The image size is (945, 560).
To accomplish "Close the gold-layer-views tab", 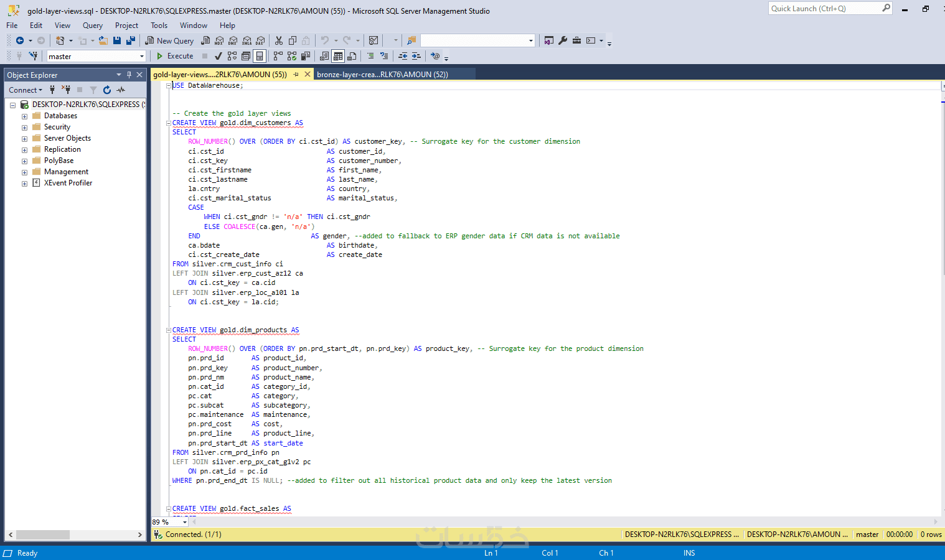I will coord(308,75).
